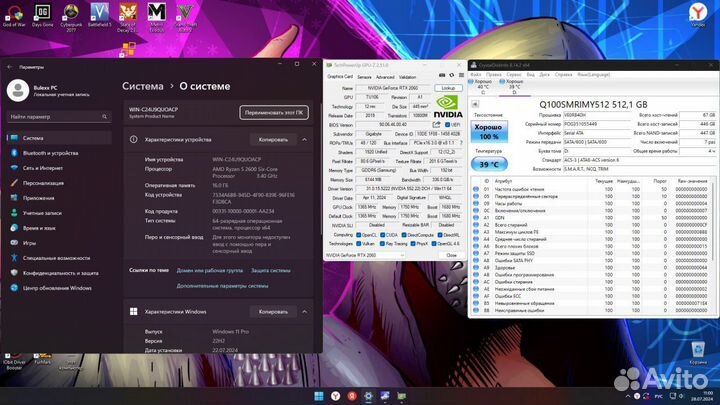The width and height of the screenshot is (720, 405).
Task: Open the Windows Start button on taskbar
Action: pos(319,396)
